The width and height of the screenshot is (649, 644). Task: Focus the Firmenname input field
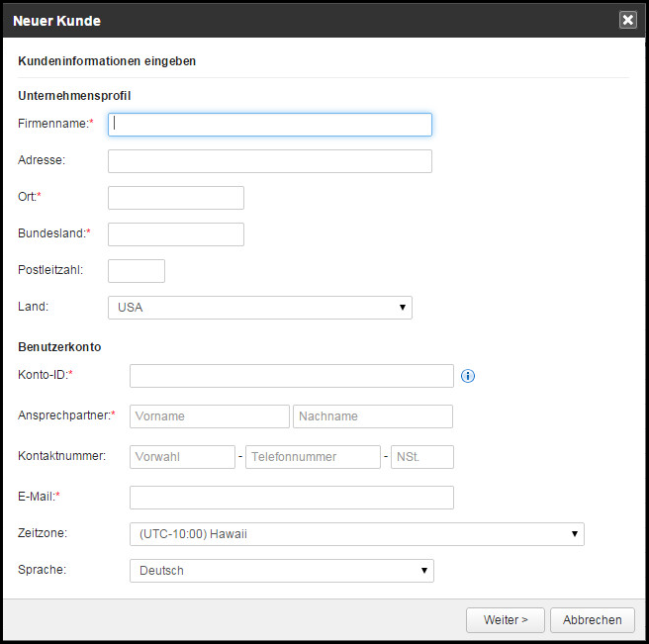[x=269, y=125]
